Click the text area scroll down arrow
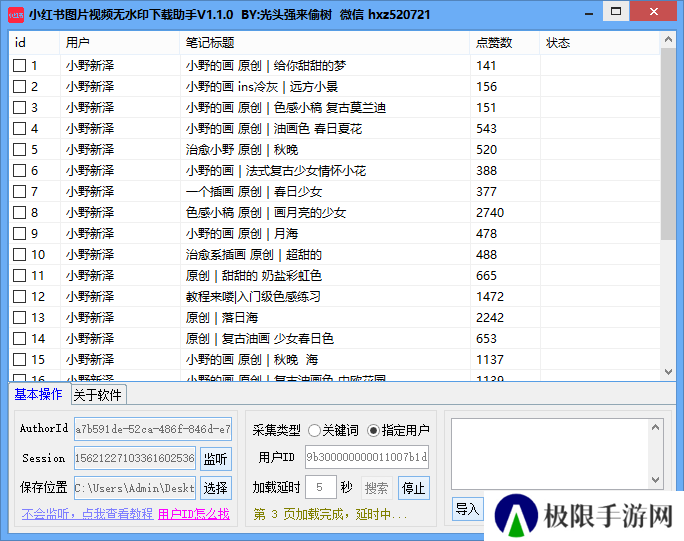 [x=655, y=480]
